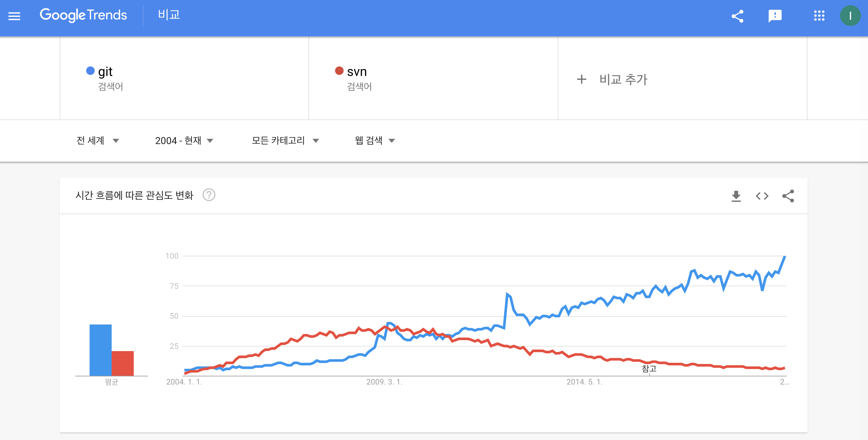Go to the Google Trends logo home
Image resolution: width=868 pixels, height=440 pixels.
(x=83, y=15)
